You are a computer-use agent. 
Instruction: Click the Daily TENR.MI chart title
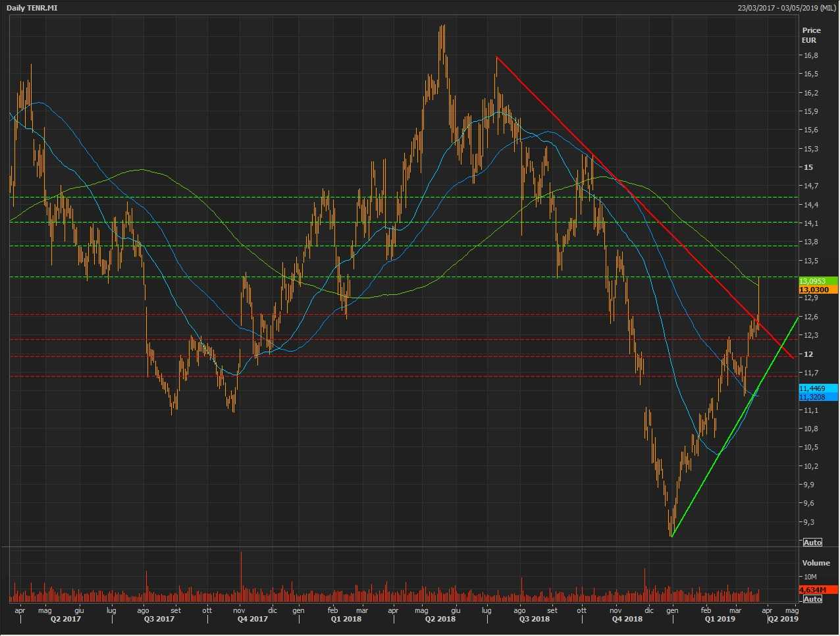(x=28, y=7)
